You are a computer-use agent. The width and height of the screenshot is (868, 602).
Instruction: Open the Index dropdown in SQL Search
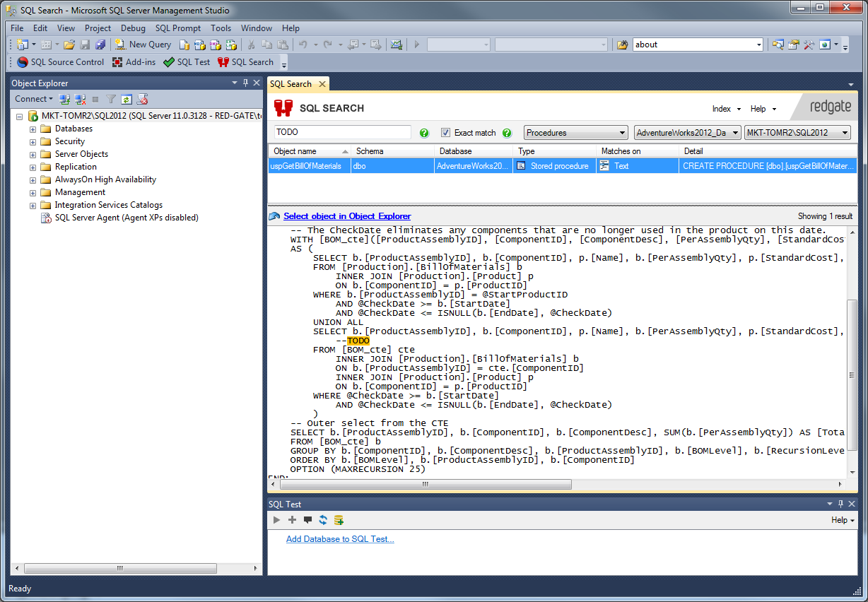(x=726, y=109)
